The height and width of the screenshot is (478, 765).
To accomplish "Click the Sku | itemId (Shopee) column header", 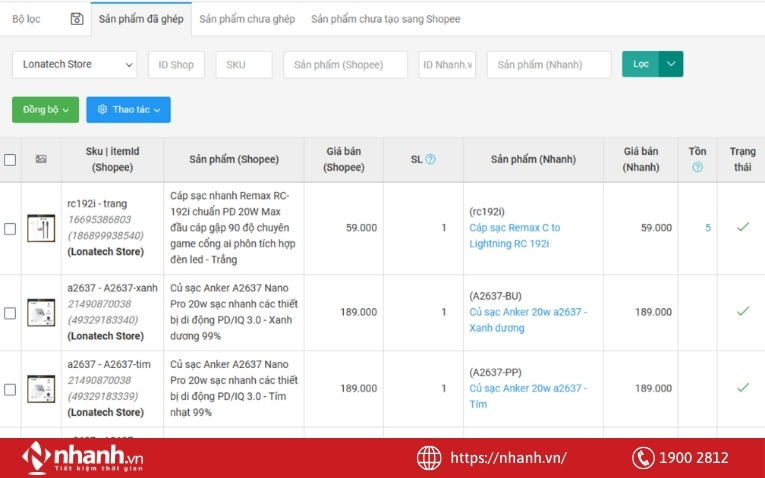I will [113, 159].
